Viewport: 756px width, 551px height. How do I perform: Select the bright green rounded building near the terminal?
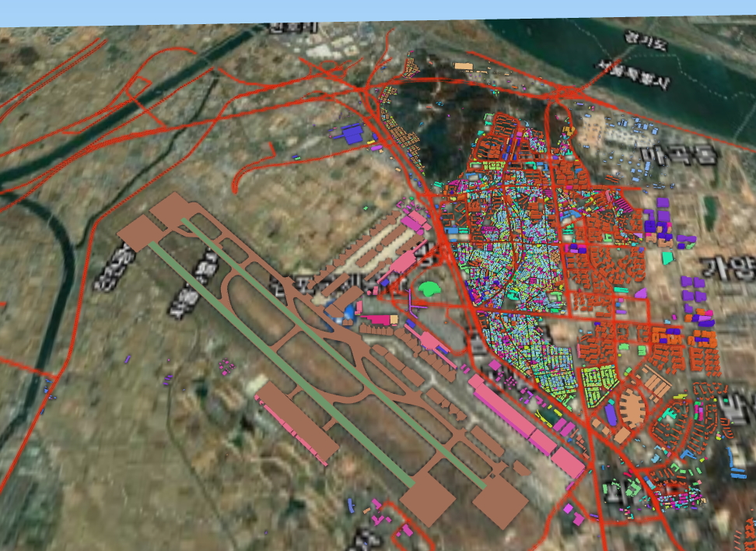(x=428, y=289)
